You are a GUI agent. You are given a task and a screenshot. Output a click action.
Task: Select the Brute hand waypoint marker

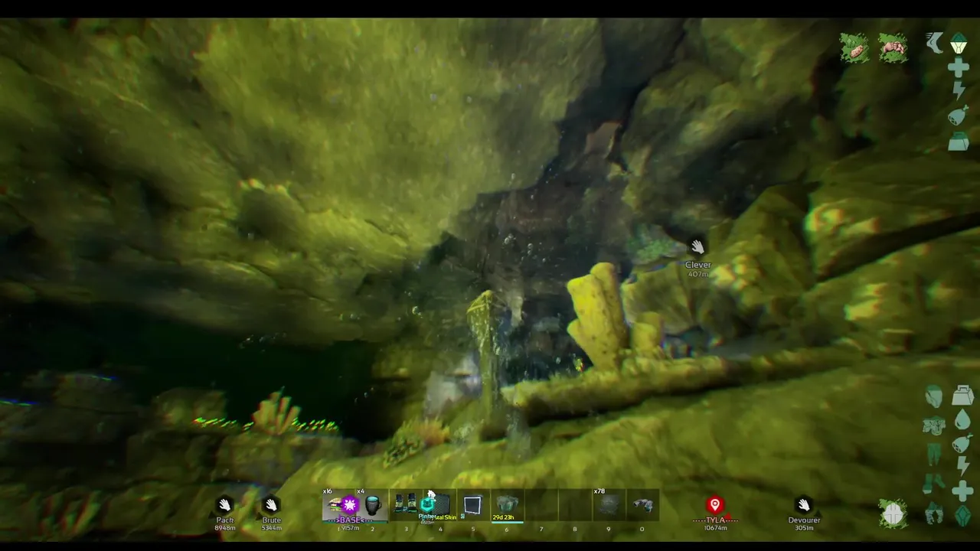pos(271,505)
